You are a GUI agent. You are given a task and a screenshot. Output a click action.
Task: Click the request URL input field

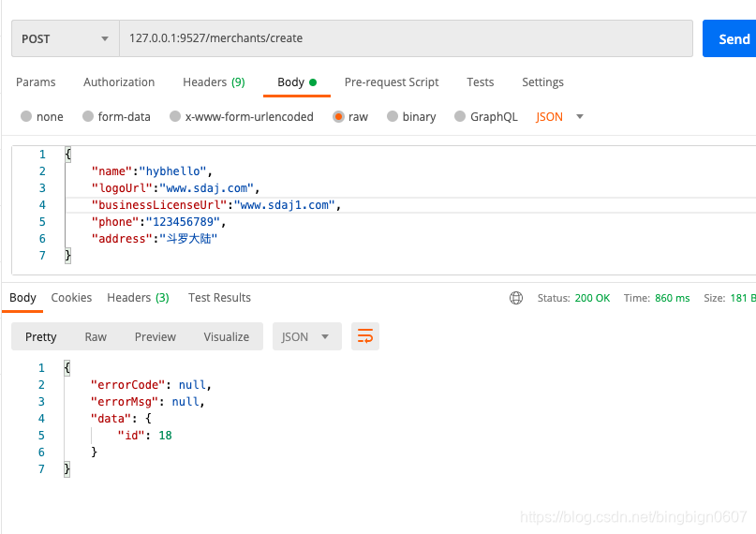(406, 38)
